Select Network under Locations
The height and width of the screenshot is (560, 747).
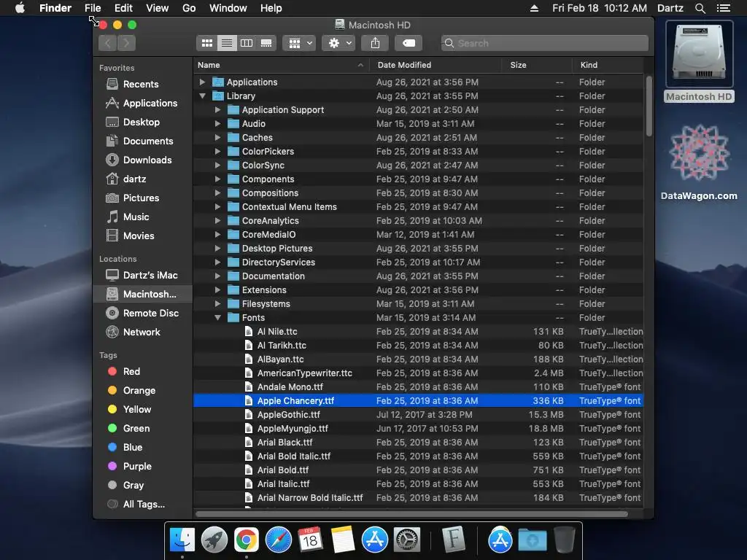click(x=133, y=332)
